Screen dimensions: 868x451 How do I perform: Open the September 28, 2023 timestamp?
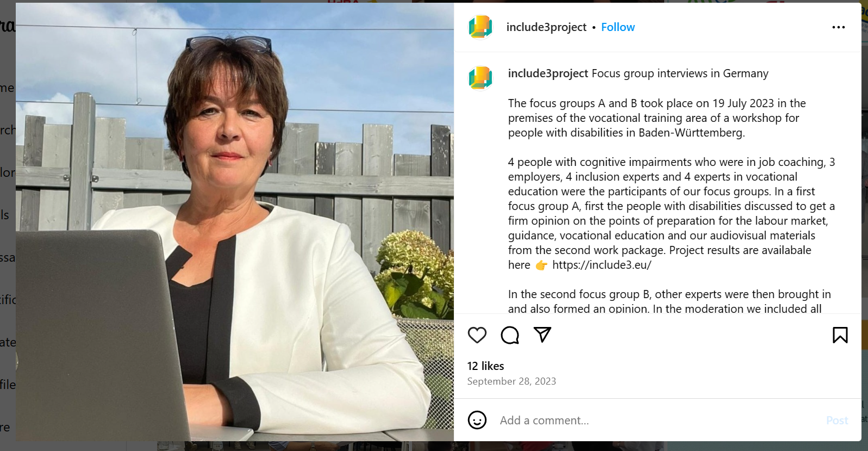511,381
